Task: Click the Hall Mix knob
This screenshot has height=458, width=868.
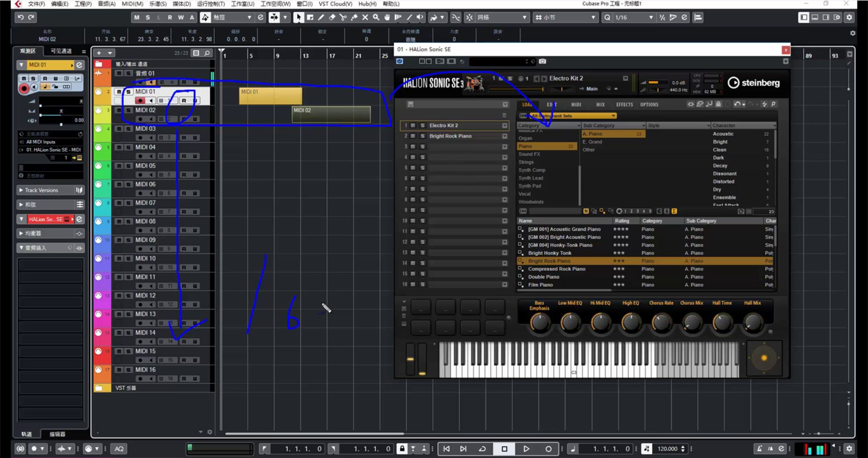Action: pos(753,323)
